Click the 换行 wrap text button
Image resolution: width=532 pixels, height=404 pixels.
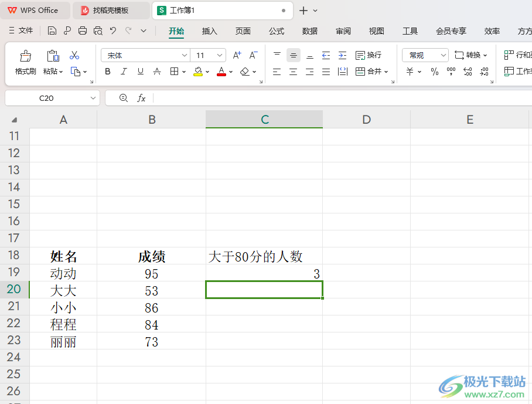click(369, 55)
